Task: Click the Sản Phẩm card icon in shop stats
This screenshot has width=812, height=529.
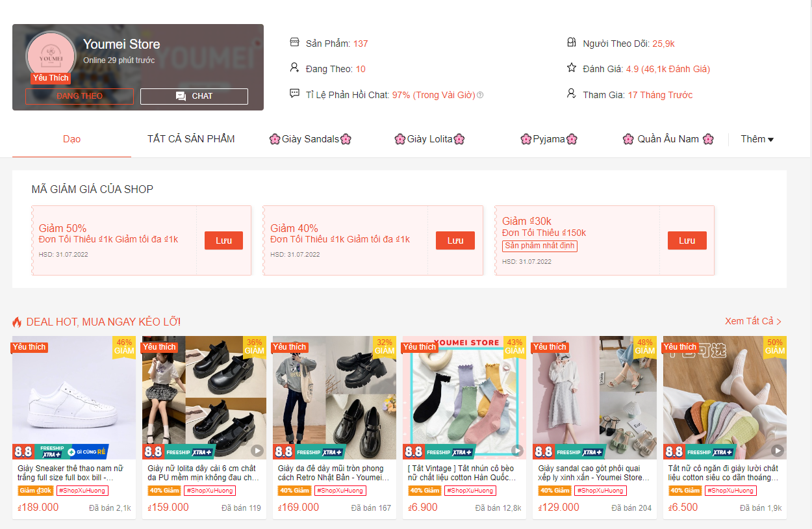Action: (x=296, y=43)
